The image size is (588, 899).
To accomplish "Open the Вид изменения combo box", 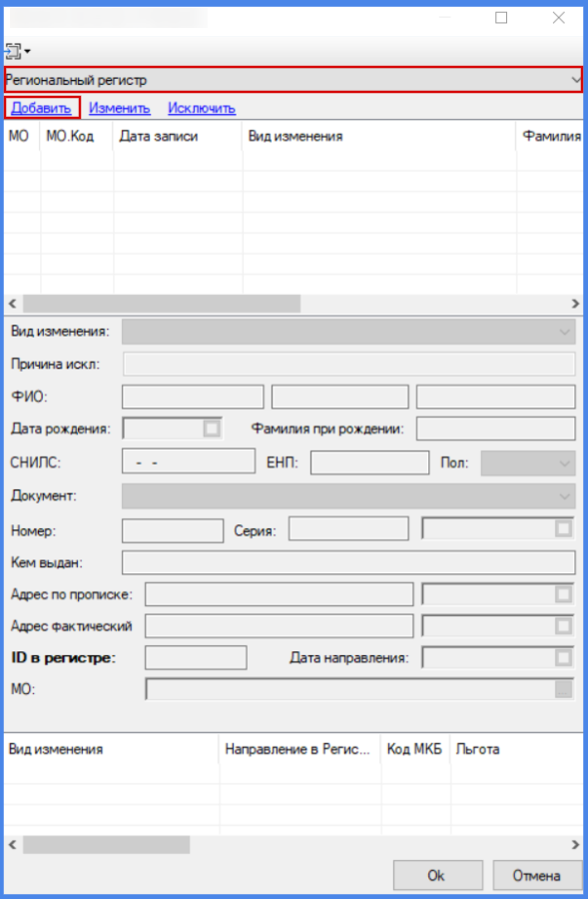I will click(348, 332).
